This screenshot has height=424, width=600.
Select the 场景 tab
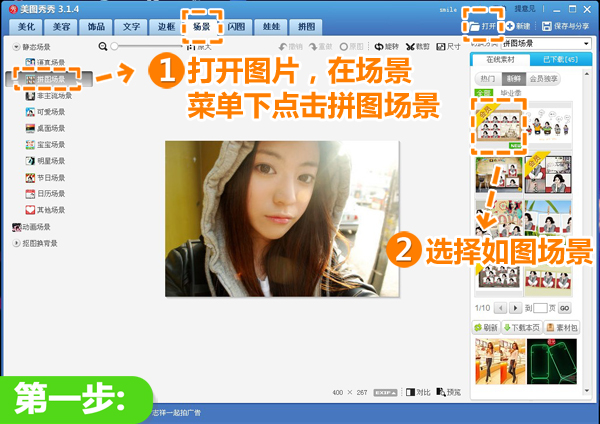coord(202,27)
